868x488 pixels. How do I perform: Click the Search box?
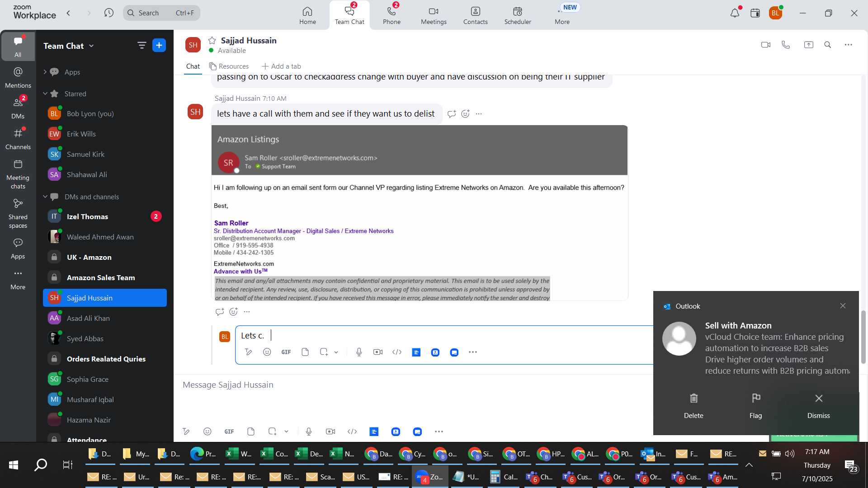(x=161, y=13)
